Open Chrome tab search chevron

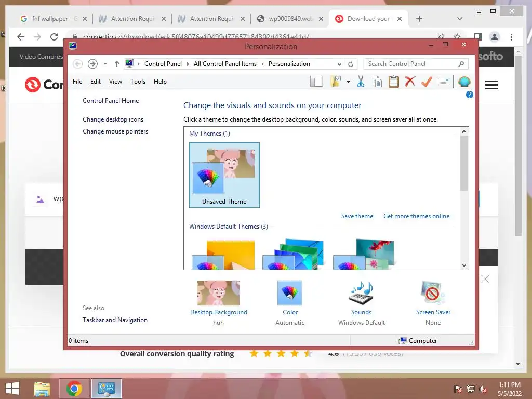coord(460,19)
